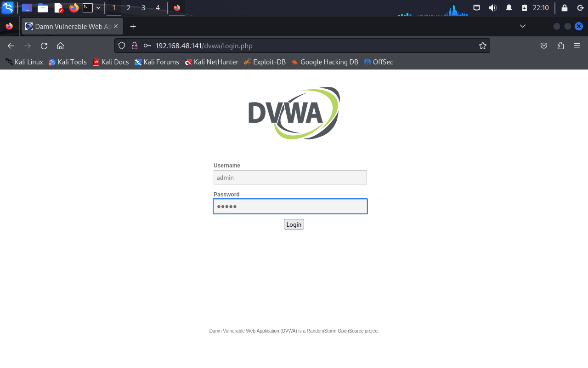Click the clock showing 22:10
This screenshot has height=368, width=588.
[541, 8]
